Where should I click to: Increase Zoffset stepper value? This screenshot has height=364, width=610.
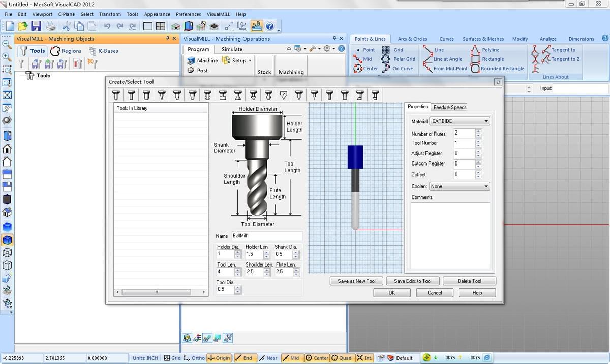point(478,172)
